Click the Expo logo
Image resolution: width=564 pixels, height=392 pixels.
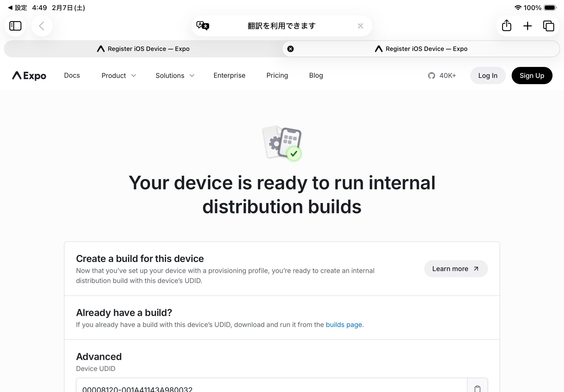[x=29, y=76]
